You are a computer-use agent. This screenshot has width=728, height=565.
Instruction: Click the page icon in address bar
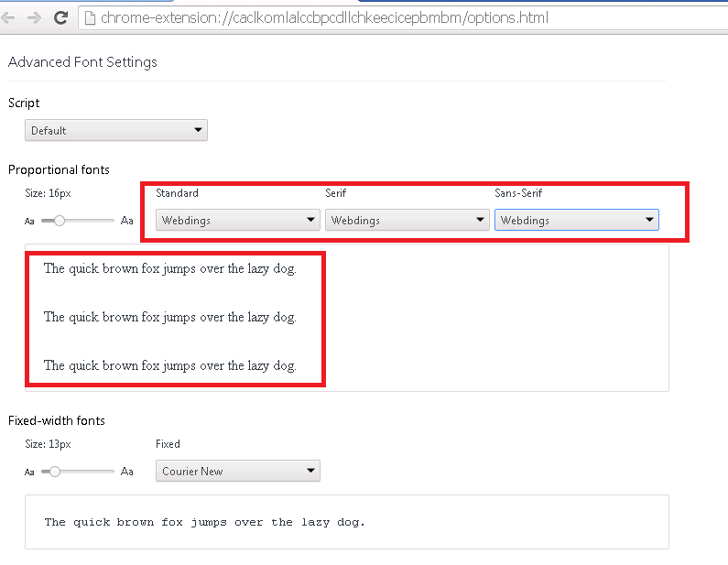coord(90,18)
